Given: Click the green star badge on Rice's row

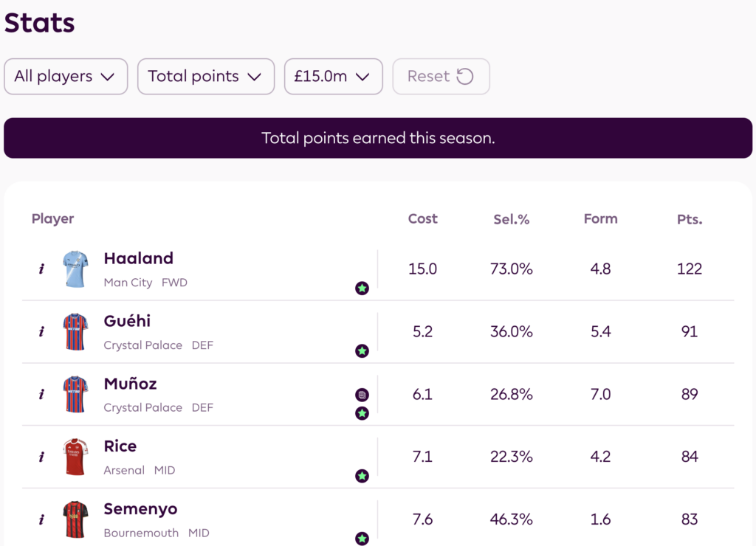Looking at the screenshot, I should pyautogui.click(x=362, y=476).
